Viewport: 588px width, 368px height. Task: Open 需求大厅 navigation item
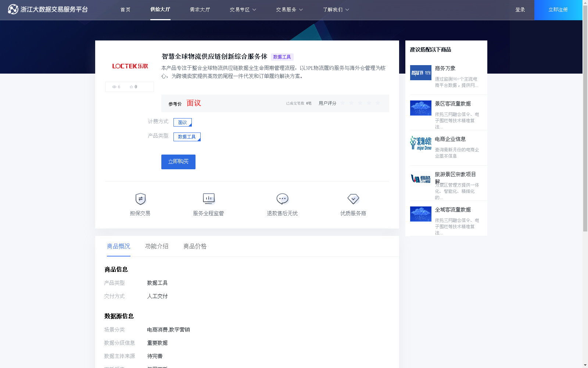click(x=200, y=10)
